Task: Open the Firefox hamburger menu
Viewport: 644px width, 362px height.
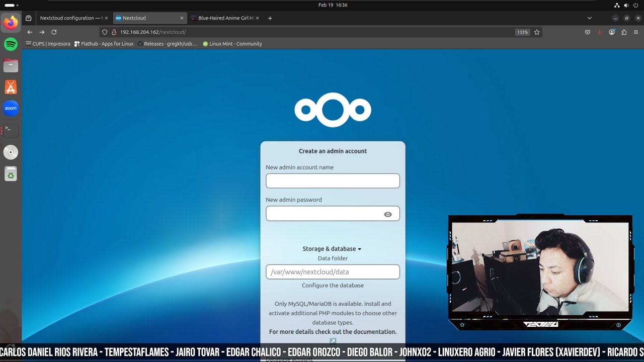Action: coord(636,32)
